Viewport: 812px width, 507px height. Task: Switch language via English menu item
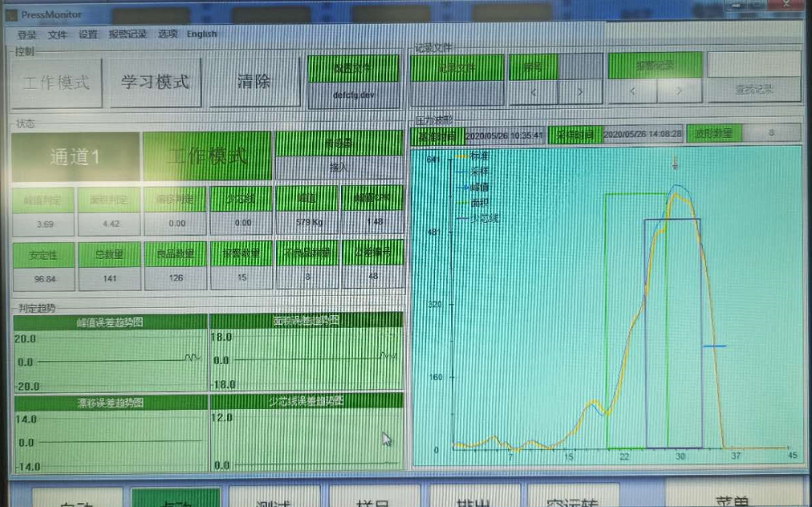(202, 34)
